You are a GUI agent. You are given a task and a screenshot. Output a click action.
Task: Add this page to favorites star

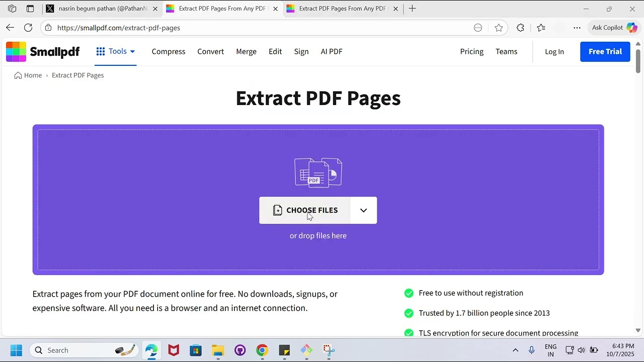(x=499, y=28)
